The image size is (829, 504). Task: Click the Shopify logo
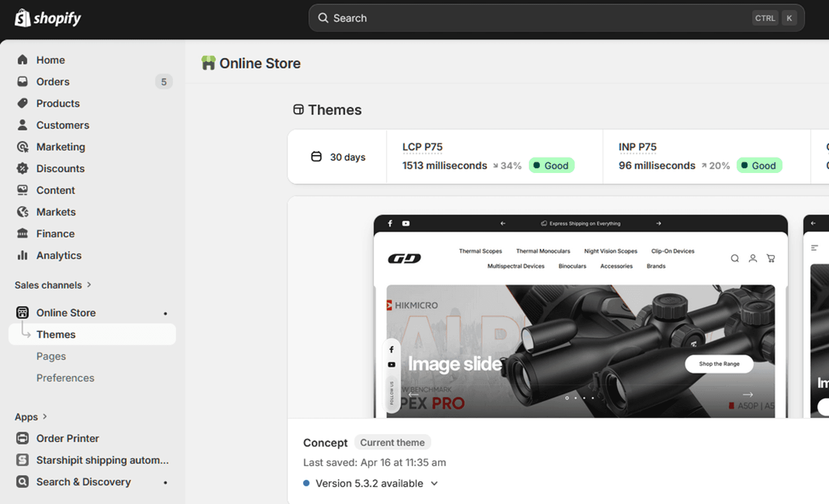click(x=47, y=18)
